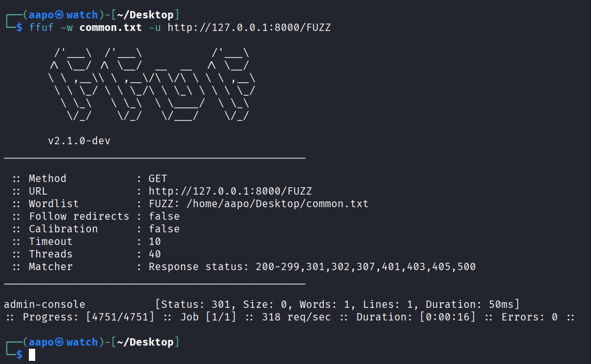Click common.txt in the typed command

(110, 28)
